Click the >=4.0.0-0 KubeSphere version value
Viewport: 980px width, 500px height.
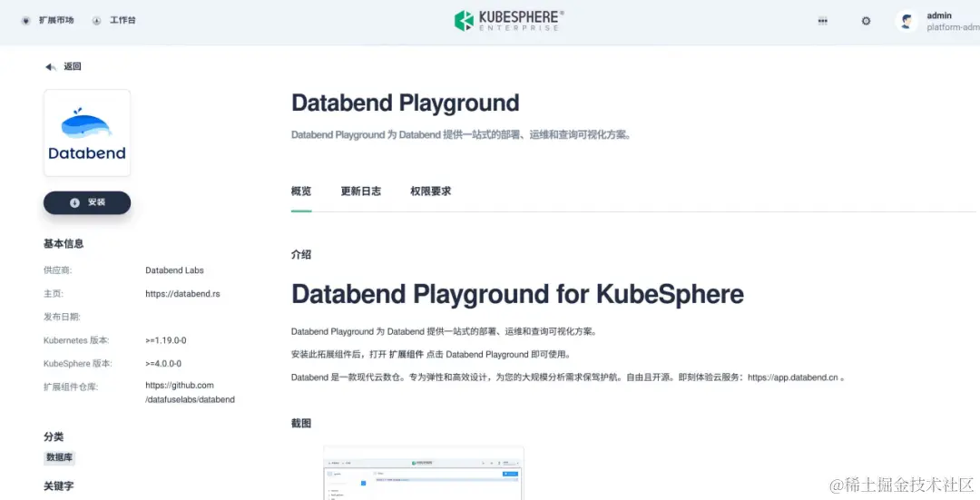click(x=163, y=363)
